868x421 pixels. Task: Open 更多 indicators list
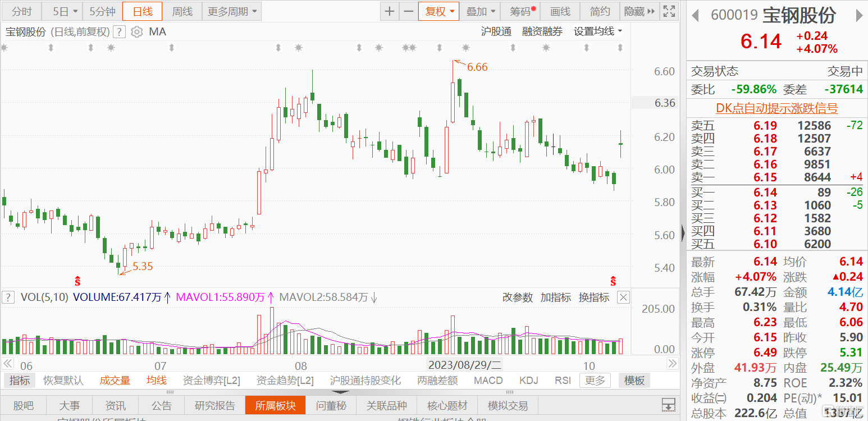[595, 381]
